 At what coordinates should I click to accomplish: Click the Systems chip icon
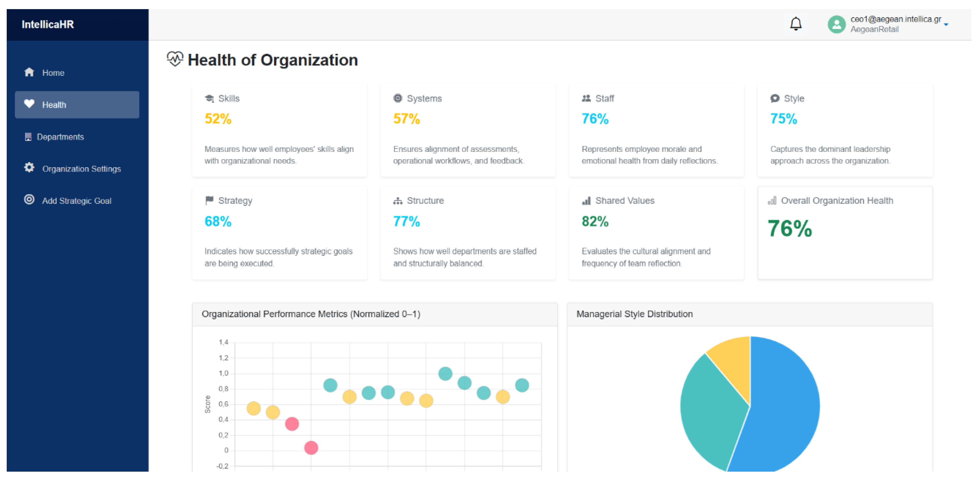(398, 98)
